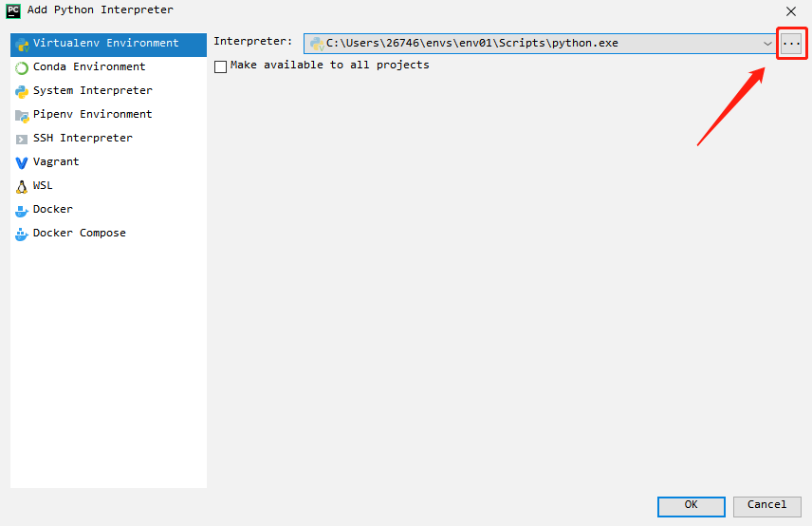The height and width of the screenshot is (526, 812).
Task: Choose the SSH Interpreter entry
Action: pos(83,139)
